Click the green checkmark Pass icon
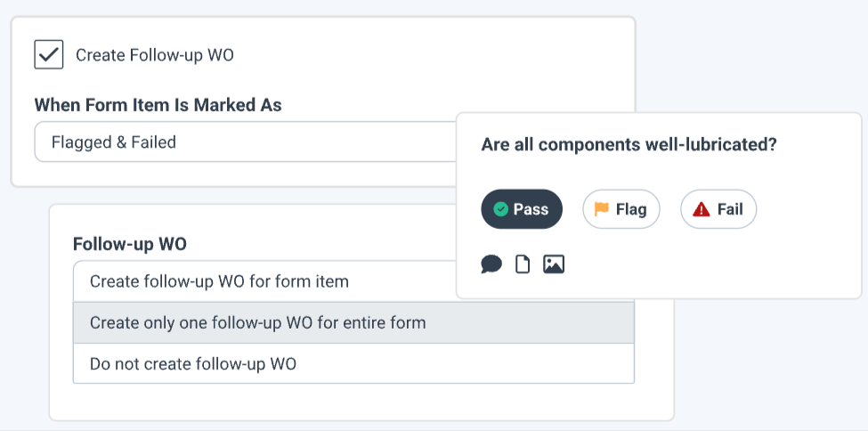The image size is (868, 431). (x=501, y=210)
